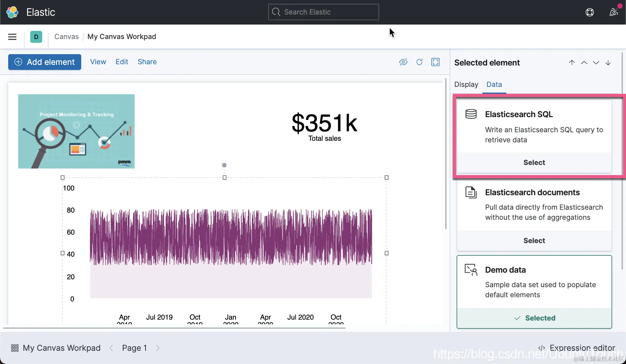Viewport: 626px width, 364px height.
Task: Send element to back arrow
Action: pos(608,63)
